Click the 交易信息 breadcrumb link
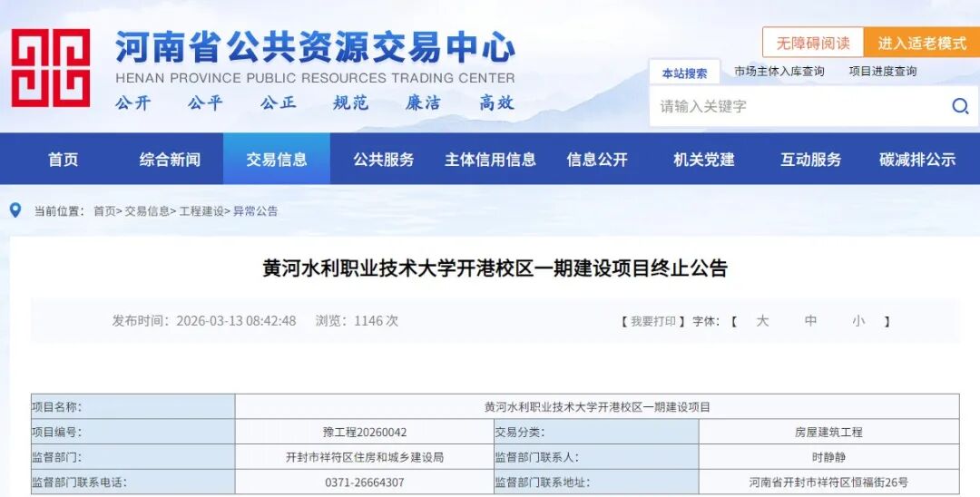The height and width of the screenshot is (497, 980). (147, 211)
